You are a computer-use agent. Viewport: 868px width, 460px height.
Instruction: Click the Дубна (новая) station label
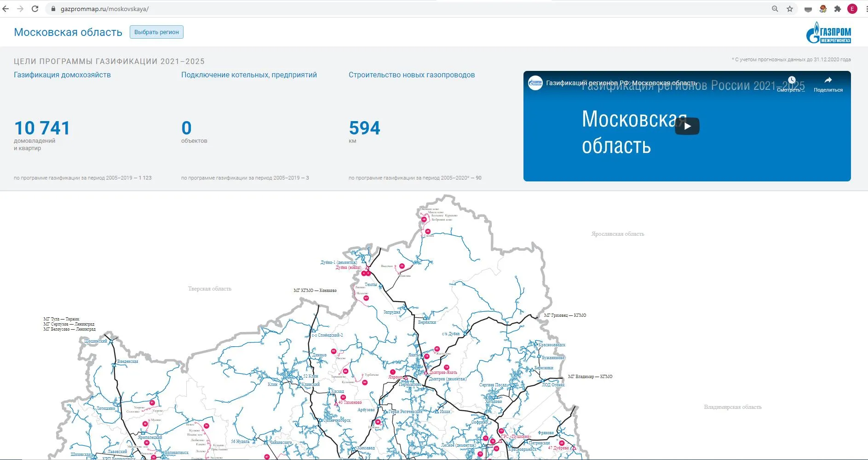tap(348, 268)
